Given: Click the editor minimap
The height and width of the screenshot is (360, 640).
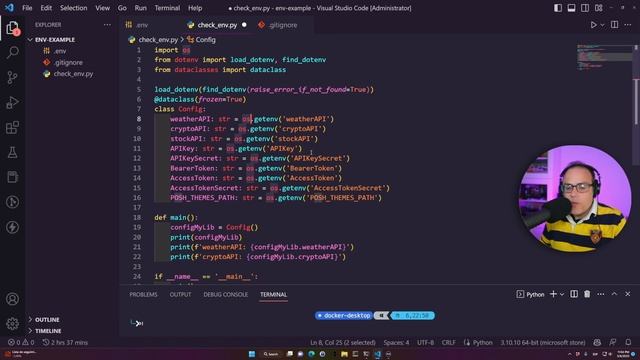Looking at the screenshot, I should pyautogui.click(x=604, y=57).
